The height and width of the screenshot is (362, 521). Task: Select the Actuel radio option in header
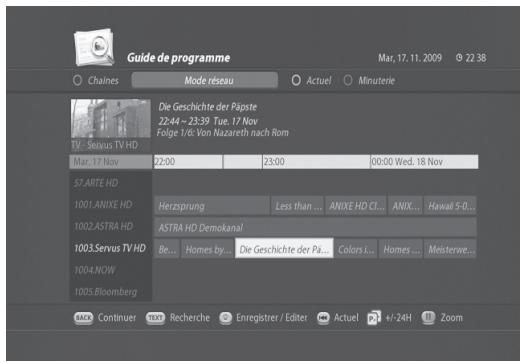pos(296,80)
